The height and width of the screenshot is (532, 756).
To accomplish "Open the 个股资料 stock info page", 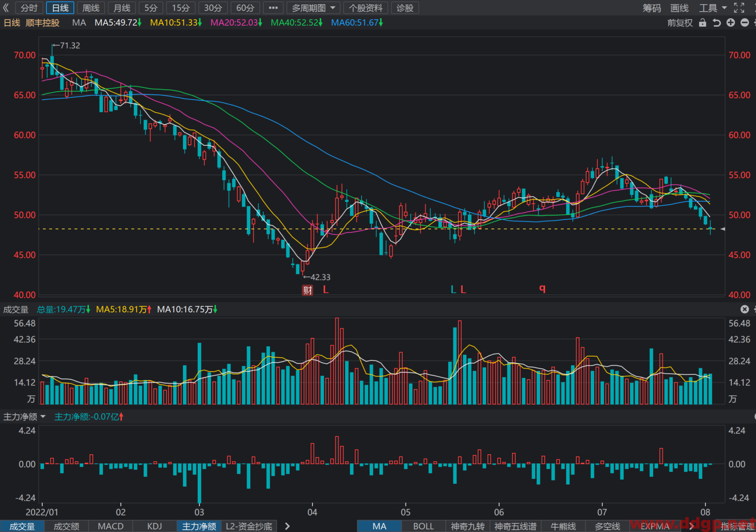I will point(365,8).
